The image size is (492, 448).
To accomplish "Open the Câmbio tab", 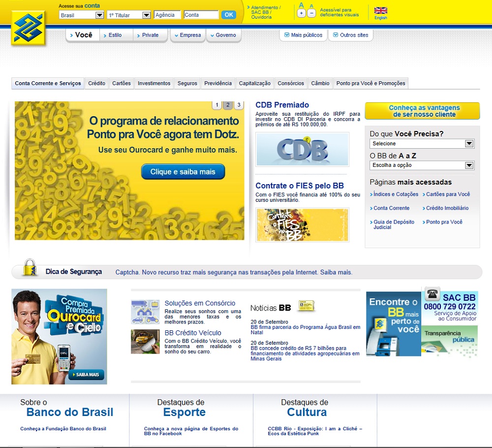I will click(320, 83).
